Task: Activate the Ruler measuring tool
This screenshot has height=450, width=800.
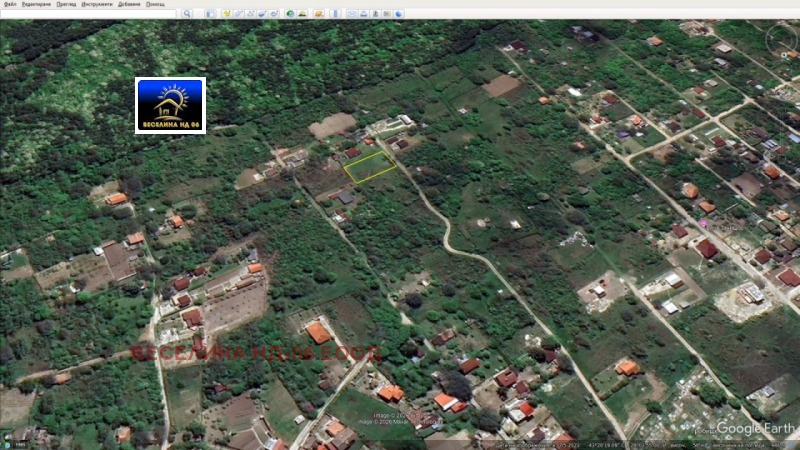Action: (x=335, y=14)
